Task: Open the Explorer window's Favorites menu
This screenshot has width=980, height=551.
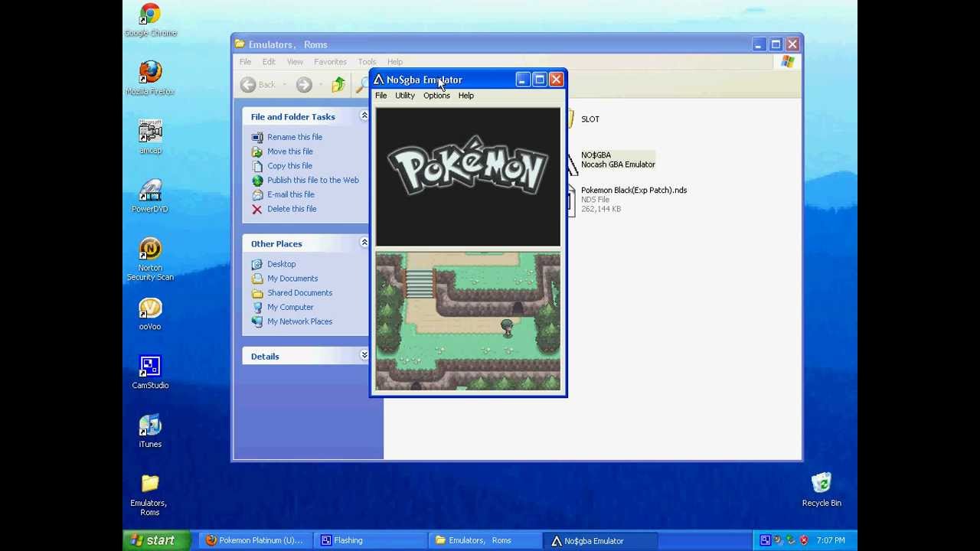Action: tap(330, 62)
